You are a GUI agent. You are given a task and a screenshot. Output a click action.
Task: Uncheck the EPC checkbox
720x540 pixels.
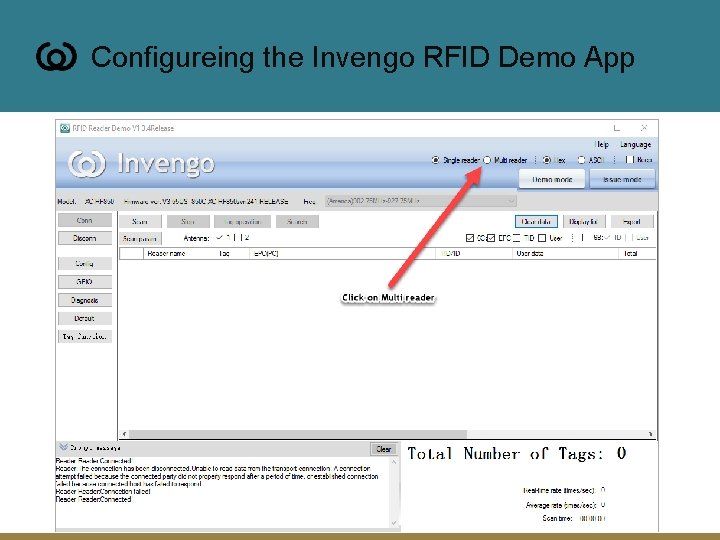point(491,238)
